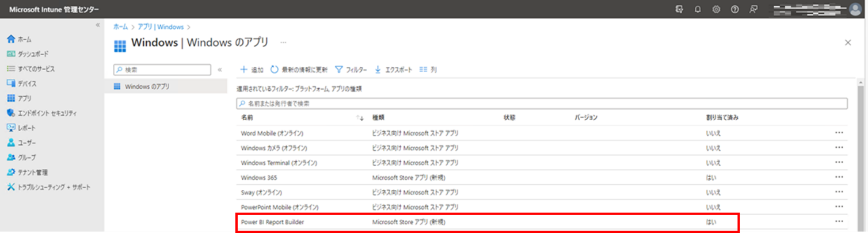The image size is (868, 233).
Task: Click the notifications bell icon
Action: click(x=698, y=9)
